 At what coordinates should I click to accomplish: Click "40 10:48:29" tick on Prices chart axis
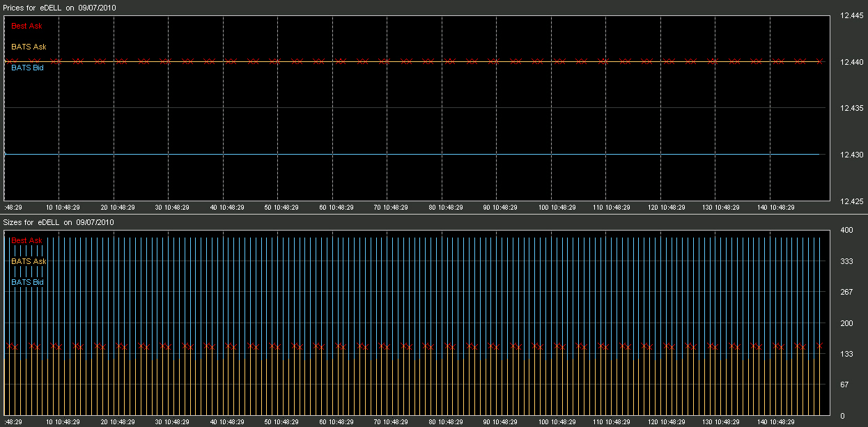[x=226, y=208]
